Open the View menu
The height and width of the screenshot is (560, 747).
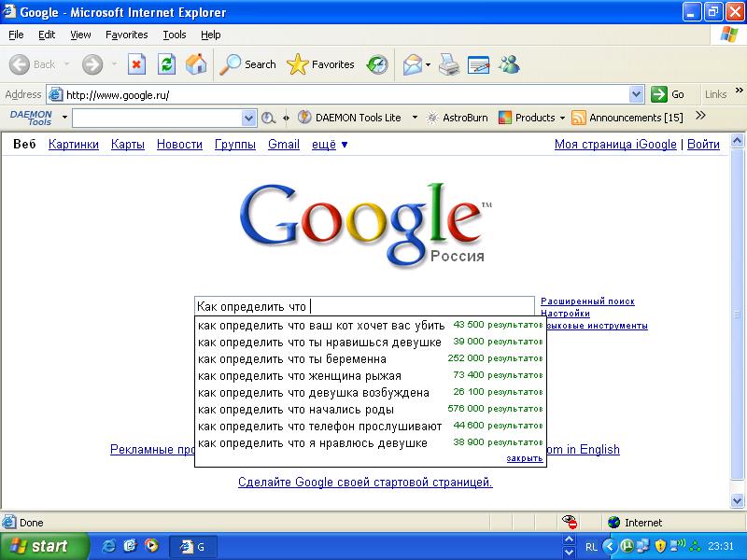pyautogui.click(x=80, y=35)
